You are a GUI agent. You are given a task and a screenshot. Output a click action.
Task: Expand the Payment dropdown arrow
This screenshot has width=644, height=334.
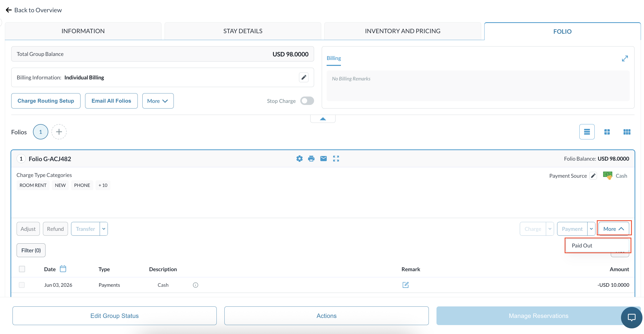click(x=591, y=229)
